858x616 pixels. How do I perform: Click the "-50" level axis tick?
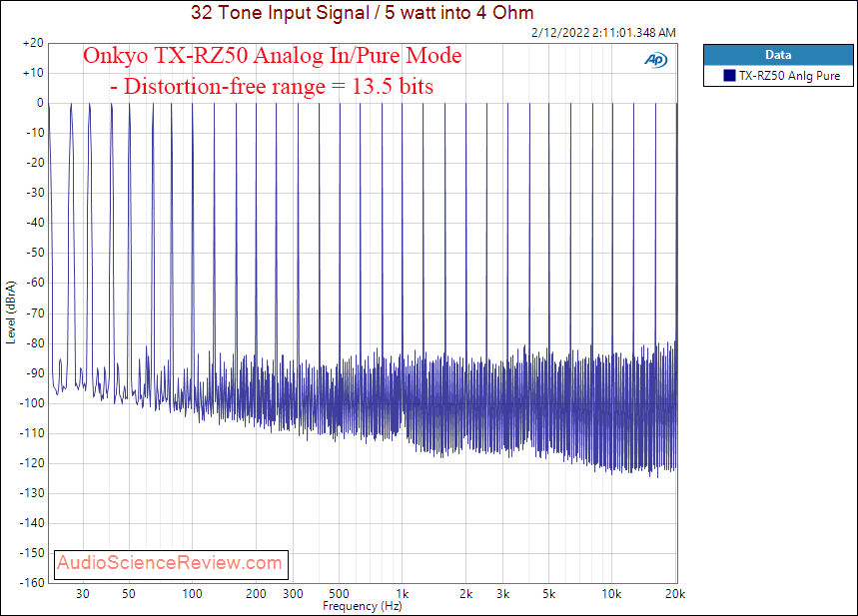[x=35, y=254]
